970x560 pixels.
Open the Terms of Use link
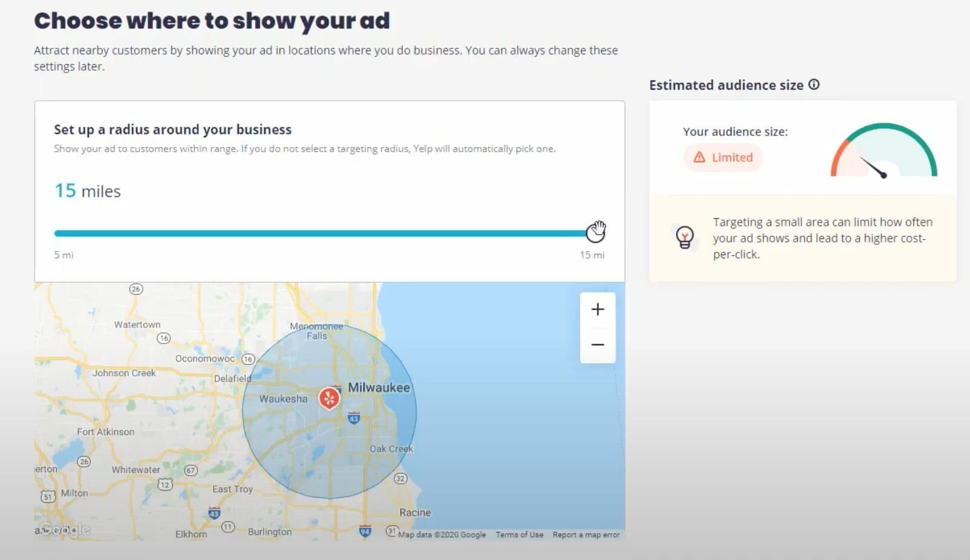coord(519,535)
